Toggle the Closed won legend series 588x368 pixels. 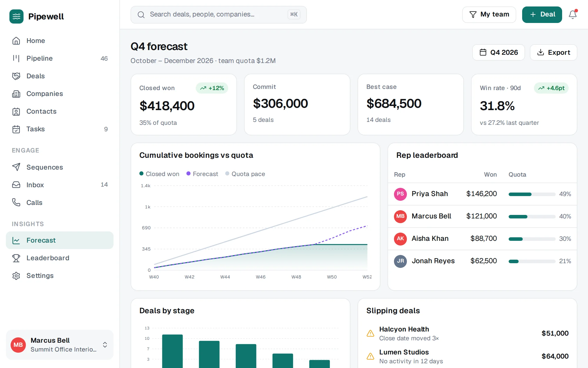[159, 174]
